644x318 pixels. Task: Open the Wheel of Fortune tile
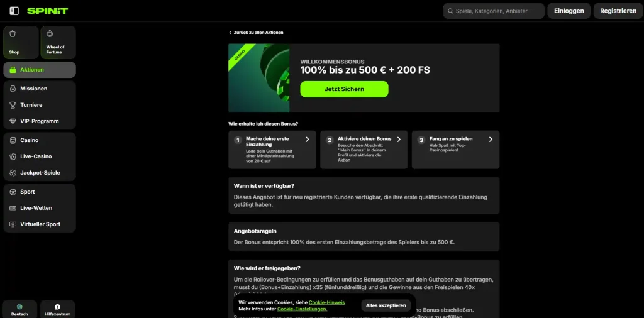tap(58, 42)
